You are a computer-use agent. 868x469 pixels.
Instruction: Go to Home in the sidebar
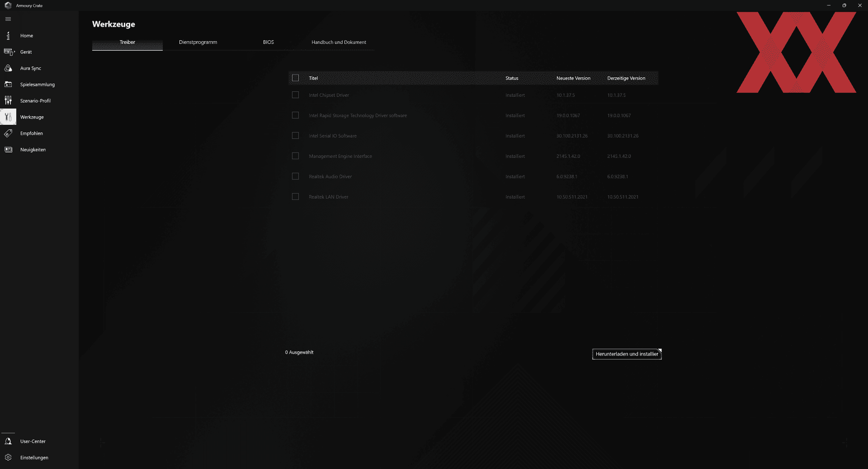(x=27, y=36)
